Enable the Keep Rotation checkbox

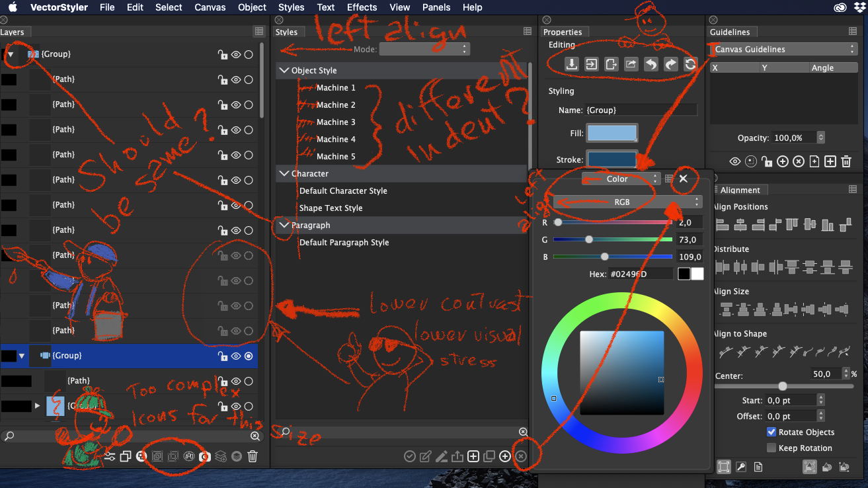click(771, 448)
